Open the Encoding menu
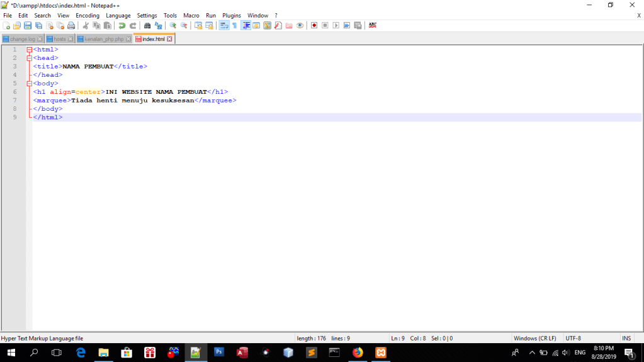This screenshot has height=362, width=644. tap(88, 15)
